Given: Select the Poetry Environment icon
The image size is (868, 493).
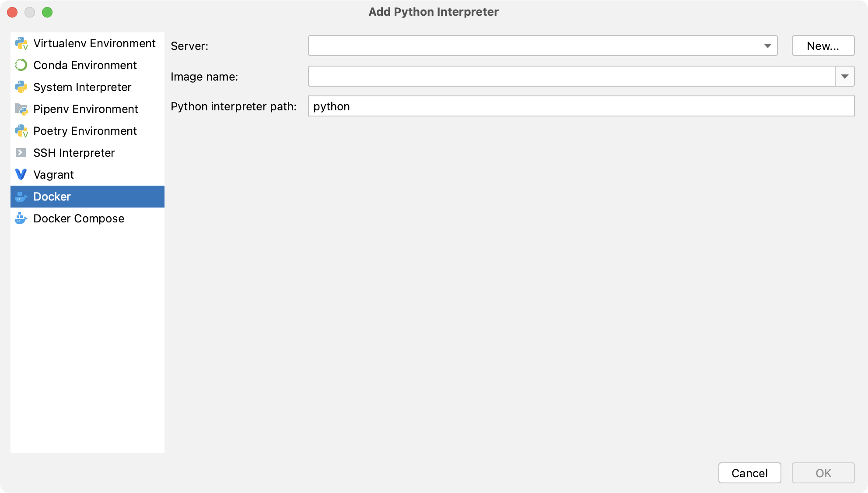Looking at the screenshot, I should click(21, 130).
